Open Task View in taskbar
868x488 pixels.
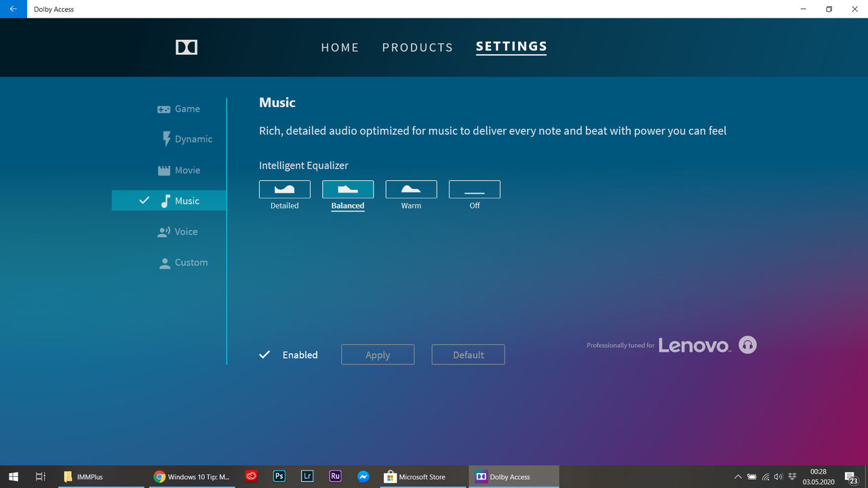click(40, 476)
